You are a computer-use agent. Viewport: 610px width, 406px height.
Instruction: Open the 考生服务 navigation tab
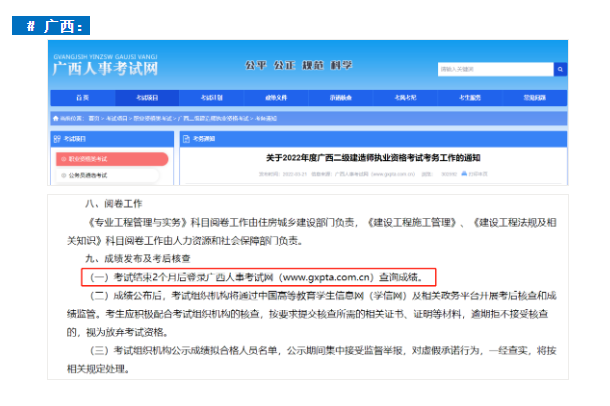tap(470, 98)
